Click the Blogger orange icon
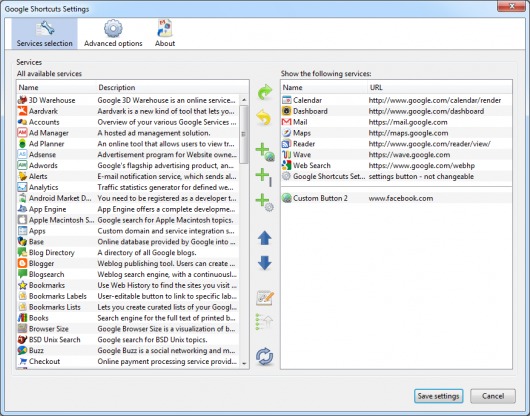Screen dimensions: 530x416 coord(22,263)
